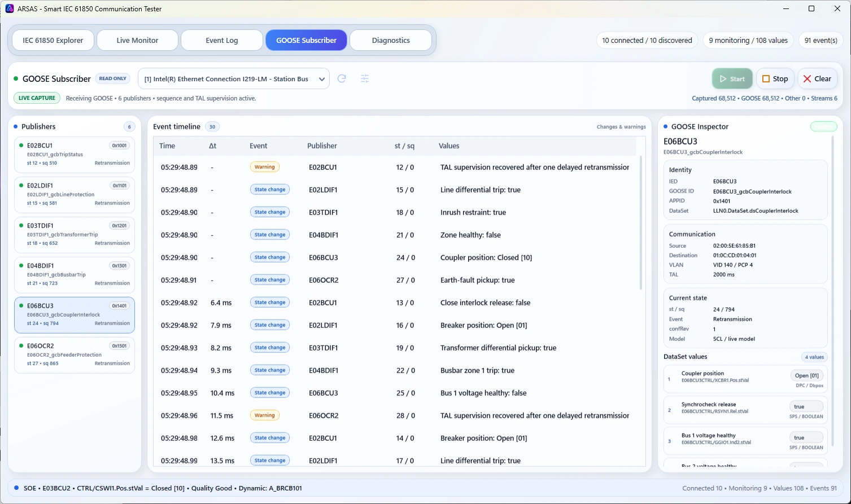The width and height of the screenshot is (851, 504).
Task: Click the refresh adapters icon
Action: [342, 79]
